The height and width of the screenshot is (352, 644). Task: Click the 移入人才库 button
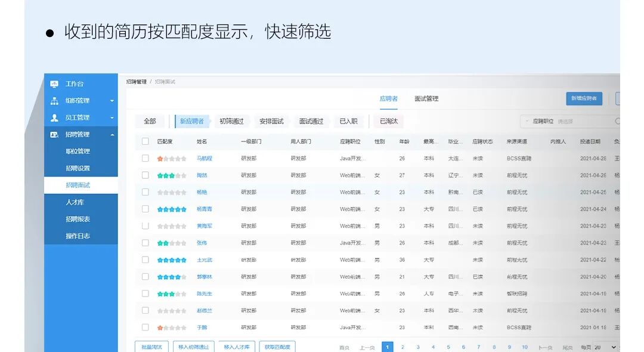237,347
